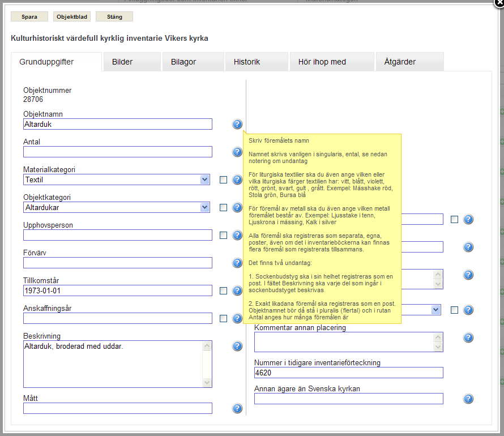Tick the checkbox next to Materialkategori
The width and height of the screenshot is (504, 436).
[x=223, y=180]
